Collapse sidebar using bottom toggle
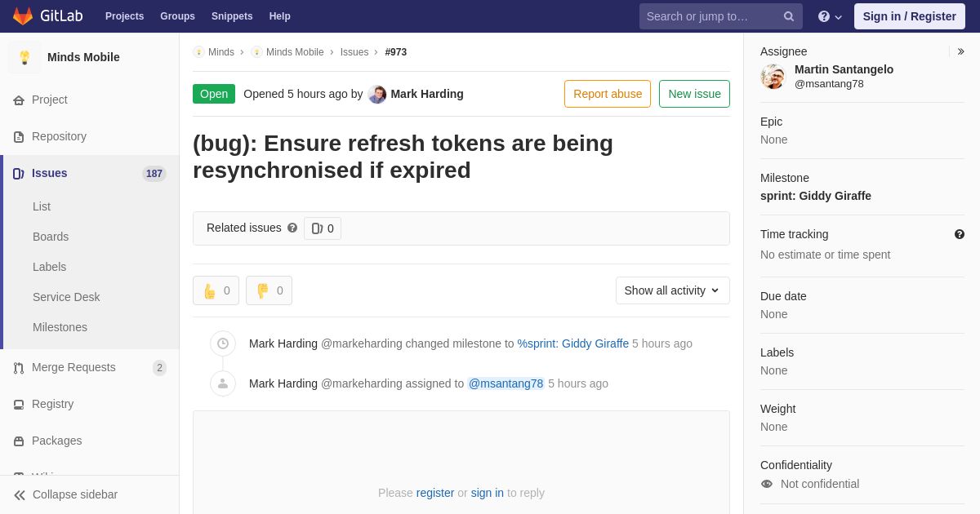980x514 pixels. tap(90, 494)
